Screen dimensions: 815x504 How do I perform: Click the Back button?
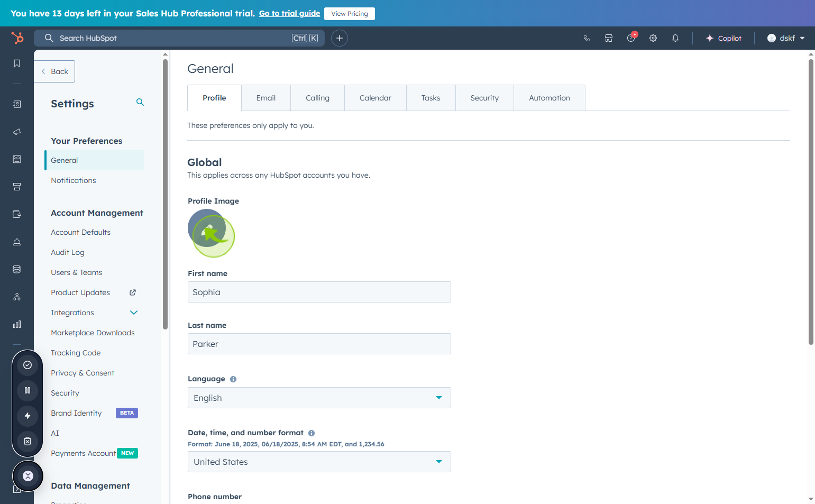(x=54, y=71)
